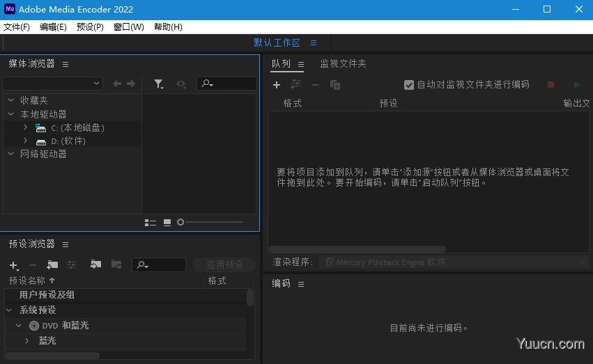Click the forward arrow in the media browser
This screenshot has width=593, height=364.
point(131,84)
